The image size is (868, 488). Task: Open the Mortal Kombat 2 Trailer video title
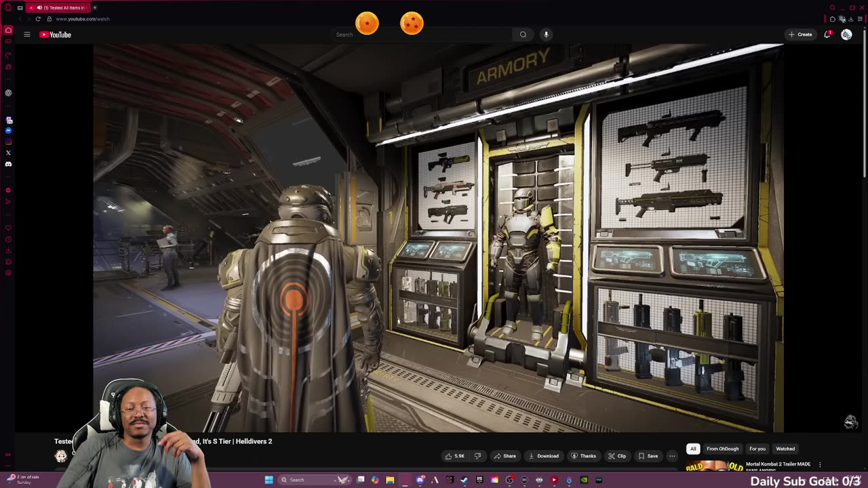[x=778, y=466]
